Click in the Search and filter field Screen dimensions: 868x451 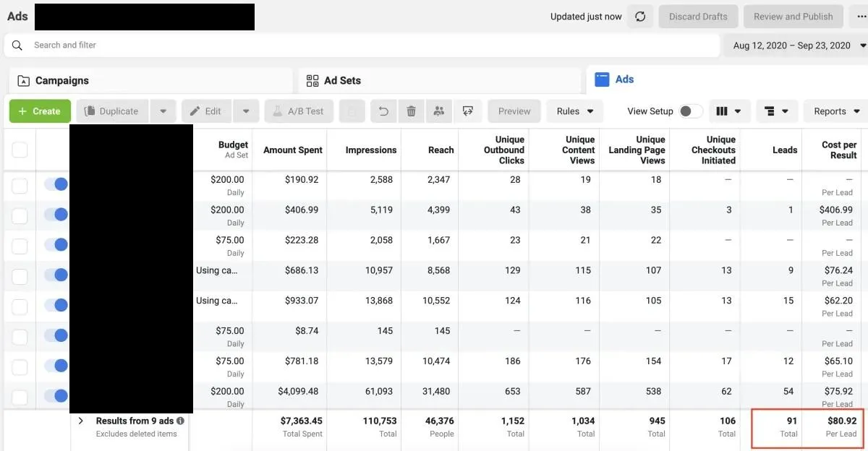click(362, 45)
